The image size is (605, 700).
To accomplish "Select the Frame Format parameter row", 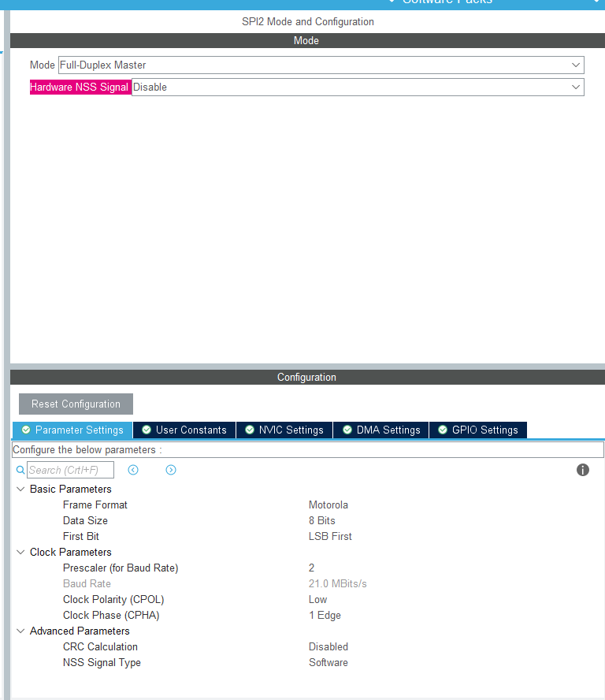I will (x=308, y=505).
